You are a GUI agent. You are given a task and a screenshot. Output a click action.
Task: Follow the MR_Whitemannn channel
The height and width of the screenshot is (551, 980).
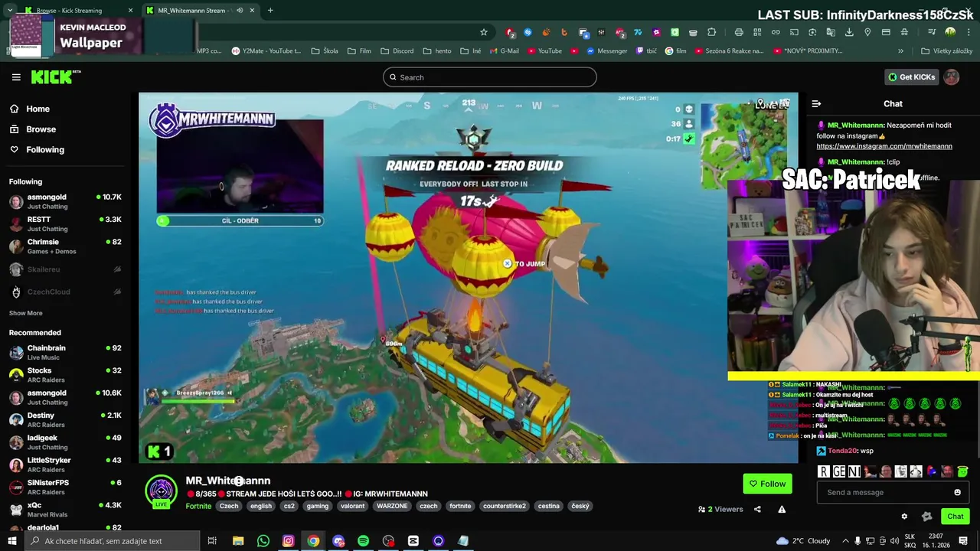767,484
